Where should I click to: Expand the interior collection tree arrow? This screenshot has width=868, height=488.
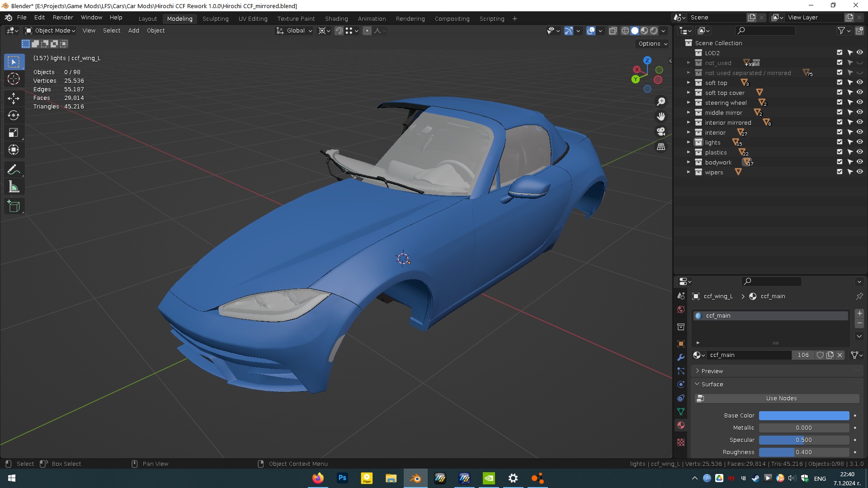[689, 132]
